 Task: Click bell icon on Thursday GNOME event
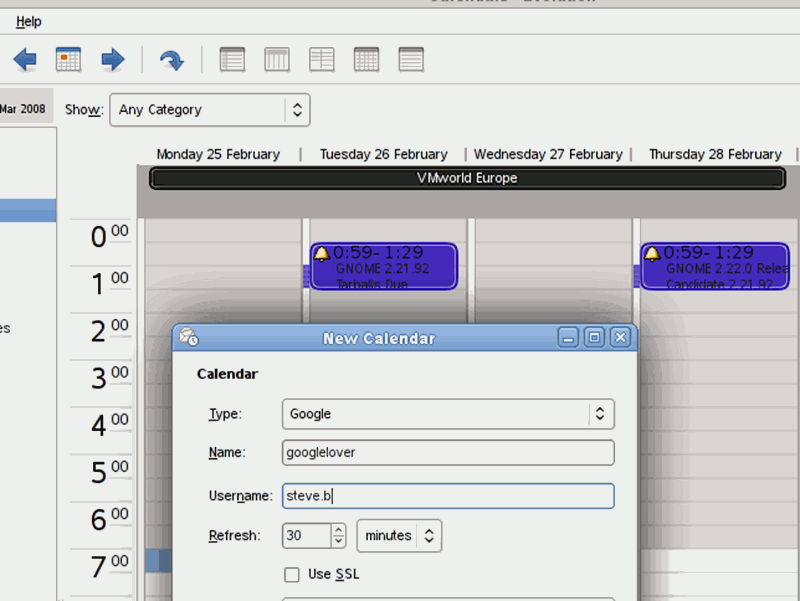[x=652, y=253]
